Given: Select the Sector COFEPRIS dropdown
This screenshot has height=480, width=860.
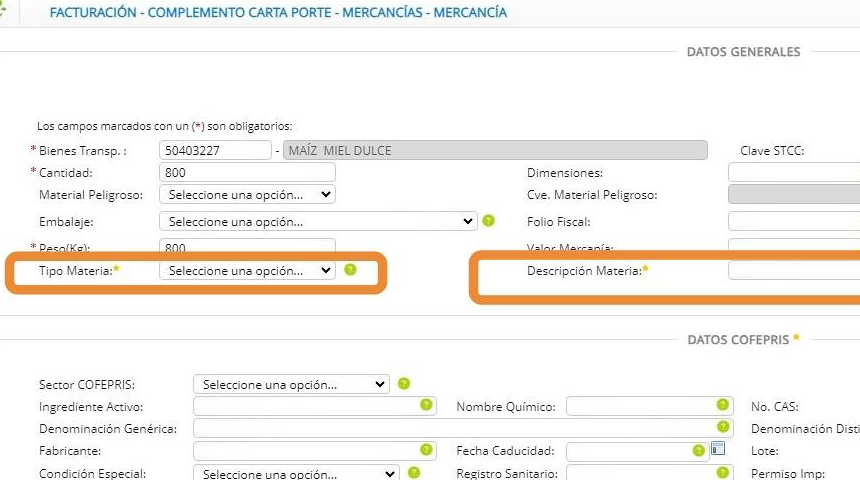Looking at the screenshot, I should pos(290,384).
